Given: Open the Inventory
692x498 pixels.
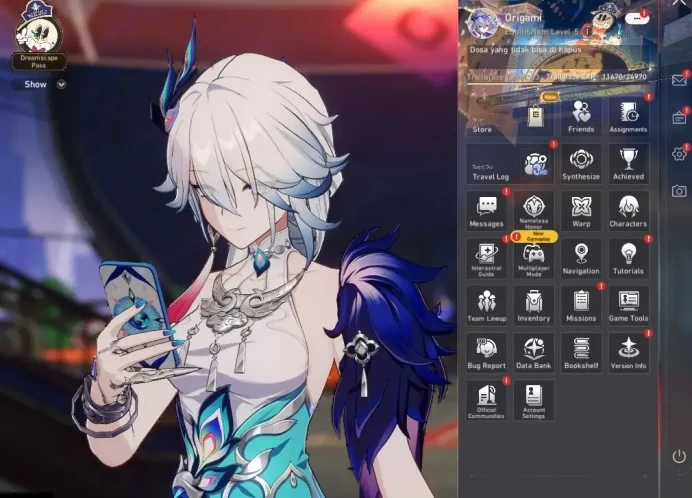Looking at the screenshot, I should (x=534, y=306).
